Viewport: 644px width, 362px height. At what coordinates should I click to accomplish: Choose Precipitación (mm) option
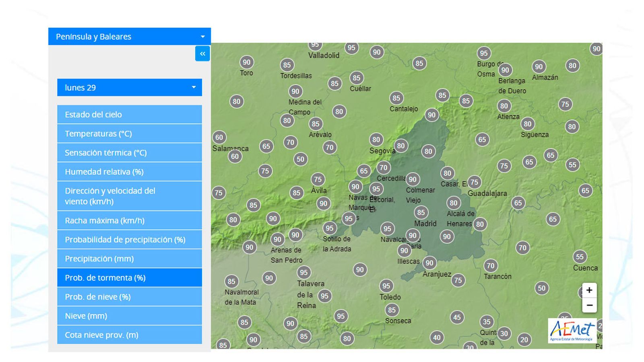coord(130,259)
